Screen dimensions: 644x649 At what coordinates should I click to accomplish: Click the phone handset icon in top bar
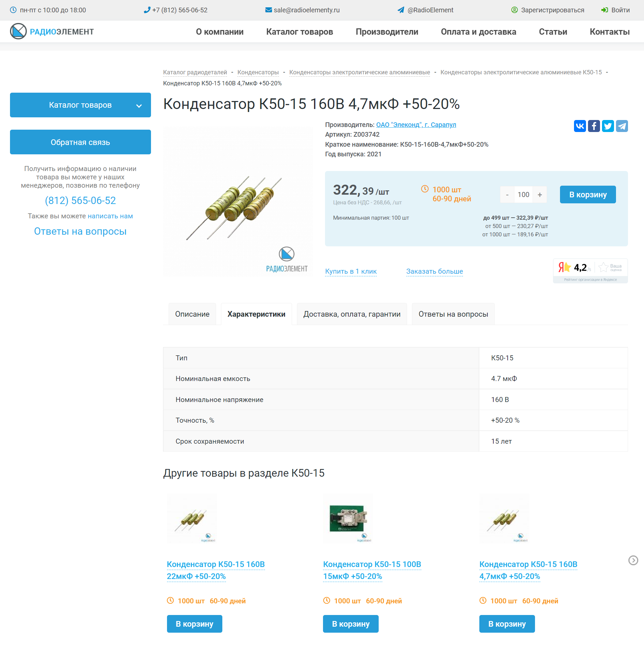pos(147,10)
